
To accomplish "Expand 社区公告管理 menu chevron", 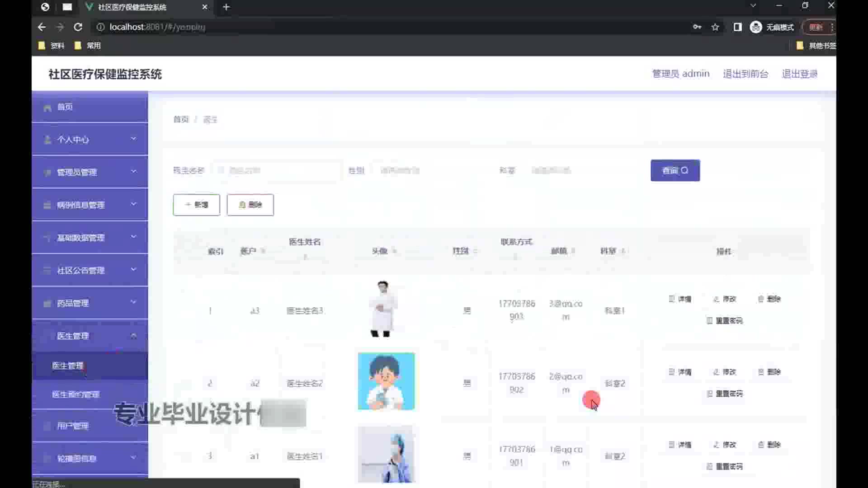I will [133, 270].
